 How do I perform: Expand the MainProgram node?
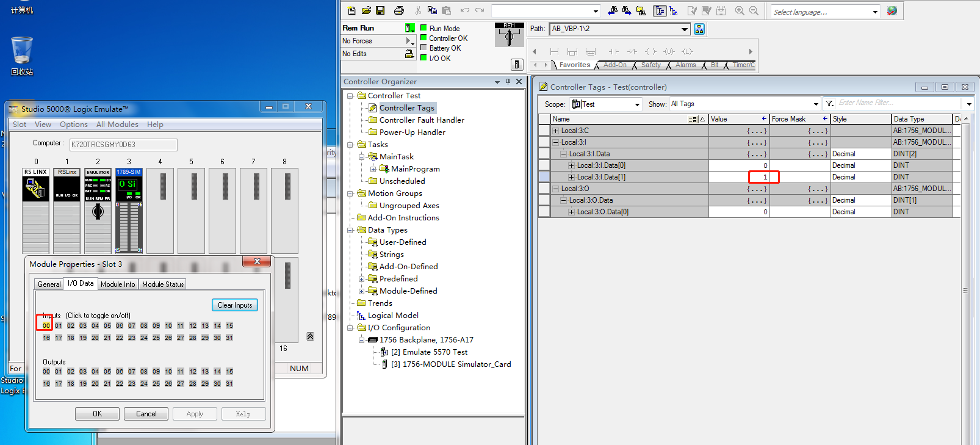(373, 169)
